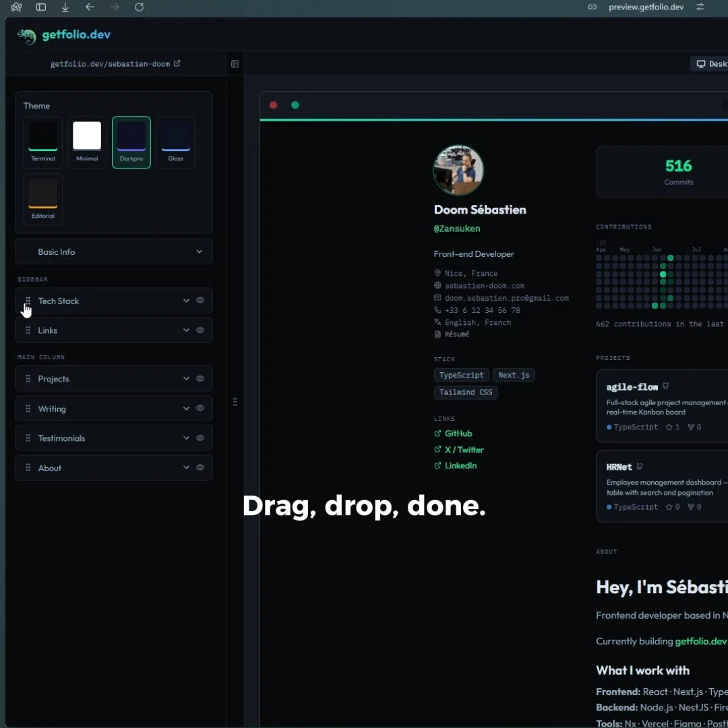
Task: Expand the Testimonials chevron
Action: [x=186, y=438]
